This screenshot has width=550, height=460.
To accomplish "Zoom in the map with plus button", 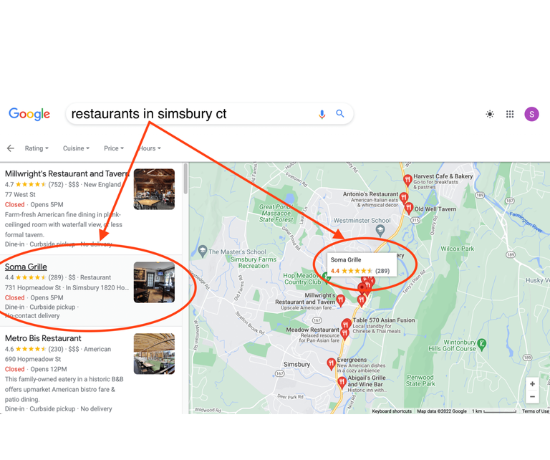I will [x=532, y=384].
